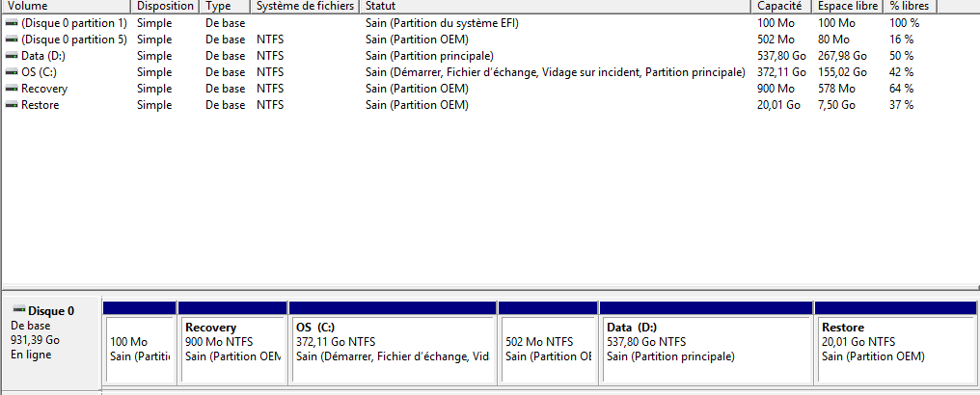Click the Disque 0 partition 5 drive icon
Screen dimensions: 980x395
(12, 39)
